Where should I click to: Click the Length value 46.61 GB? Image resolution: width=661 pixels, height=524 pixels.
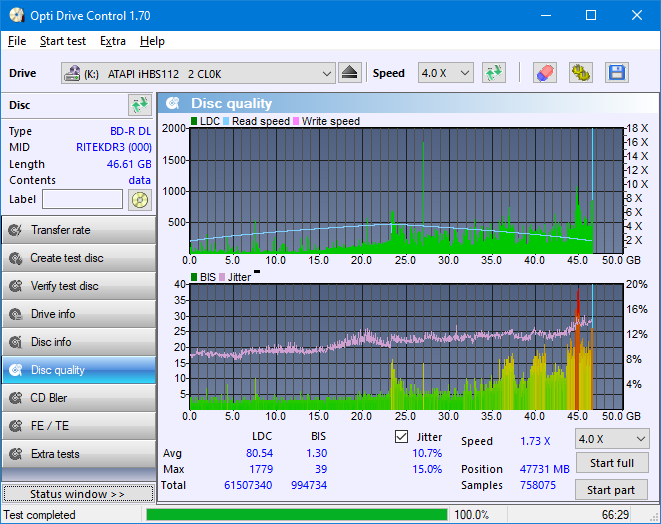click(x=129, y=164)
